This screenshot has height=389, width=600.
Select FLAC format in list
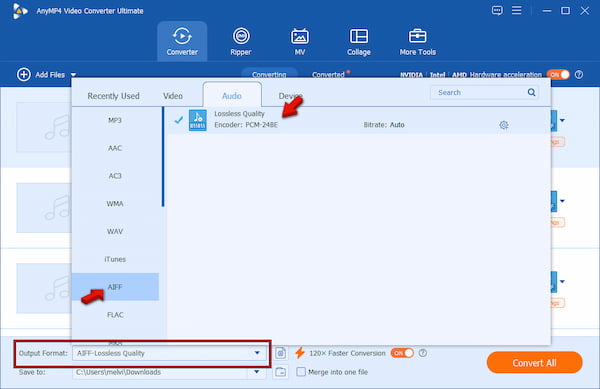pyautogui.click(x=115, y=315)
